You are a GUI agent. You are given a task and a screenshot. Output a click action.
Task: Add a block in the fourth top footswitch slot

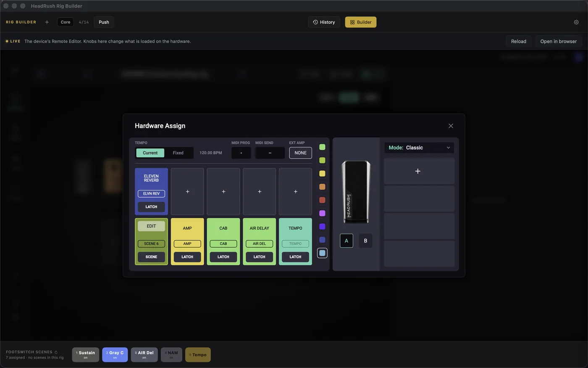click(x=260, y=191)
